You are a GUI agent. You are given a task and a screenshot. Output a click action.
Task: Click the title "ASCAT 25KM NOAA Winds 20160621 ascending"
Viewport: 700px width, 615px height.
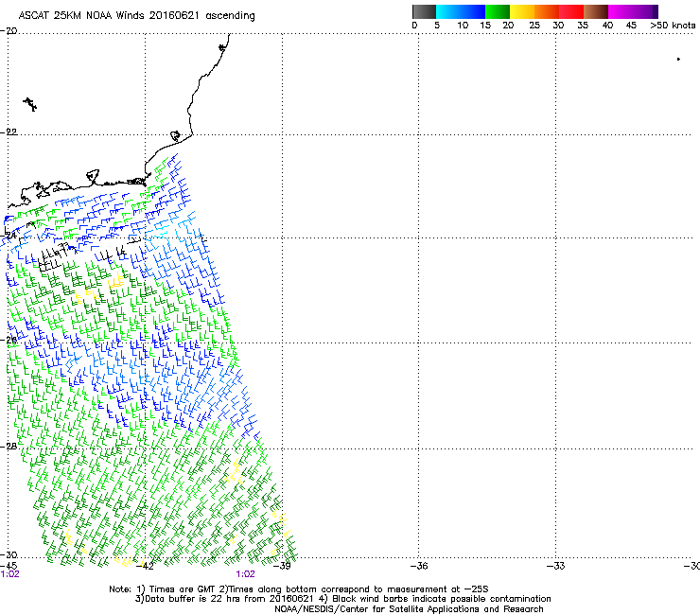(x=136, y=16)
